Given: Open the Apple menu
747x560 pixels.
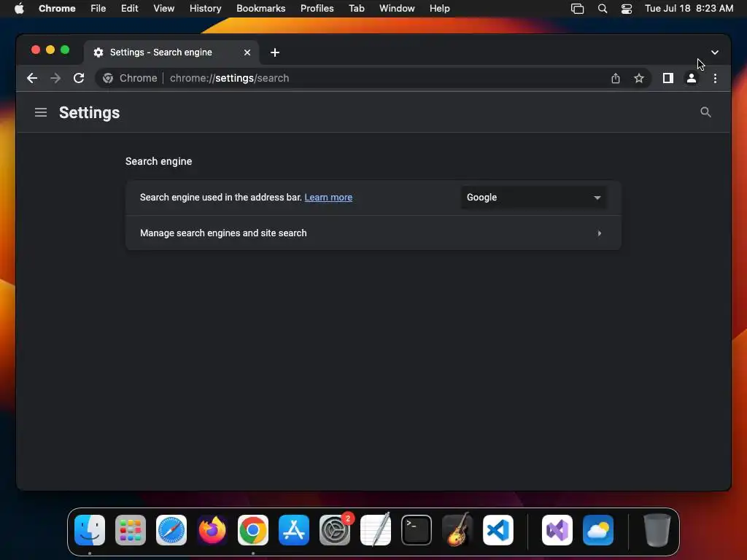Looking at the screenshot, I should pos(19,9).
